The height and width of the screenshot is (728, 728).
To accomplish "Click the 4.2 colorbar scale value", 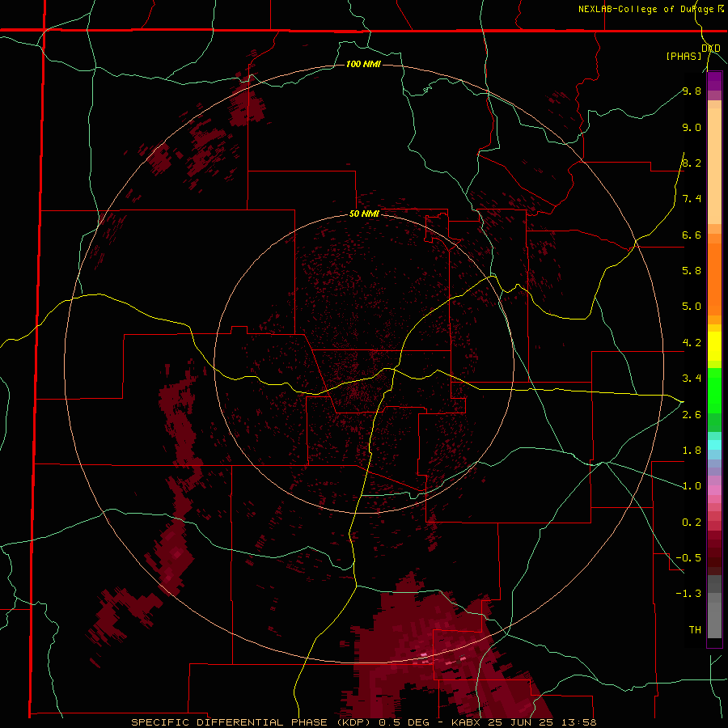I will (692, 343).
